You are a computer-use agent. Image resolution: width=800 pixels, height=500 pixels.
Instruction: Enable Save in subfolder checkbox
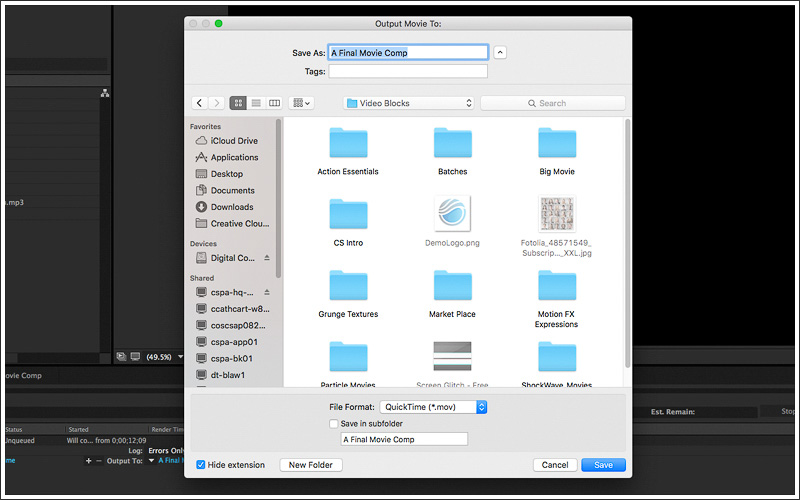pyautogui.click(x=334, y=423)
